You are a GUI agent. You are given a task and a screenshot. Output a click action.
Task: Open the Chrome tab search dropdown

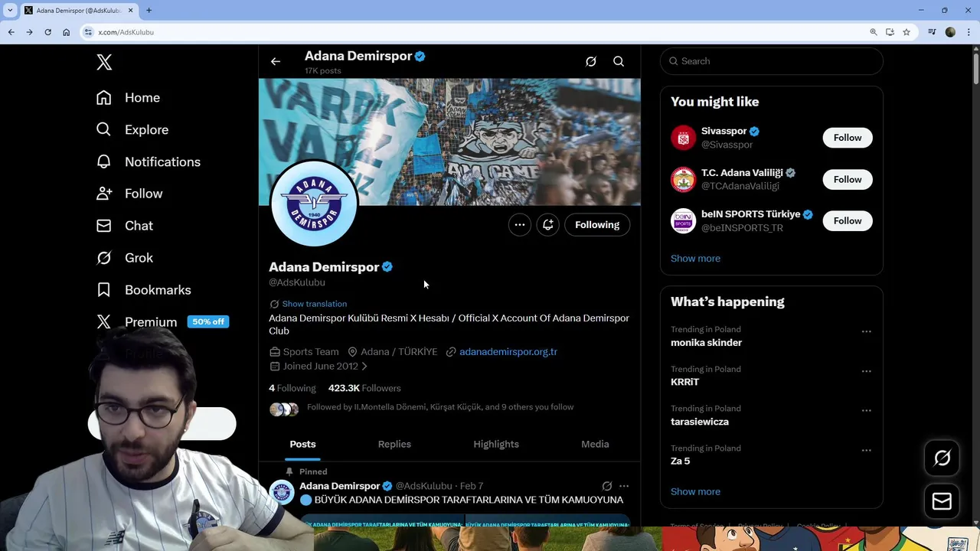10,10
